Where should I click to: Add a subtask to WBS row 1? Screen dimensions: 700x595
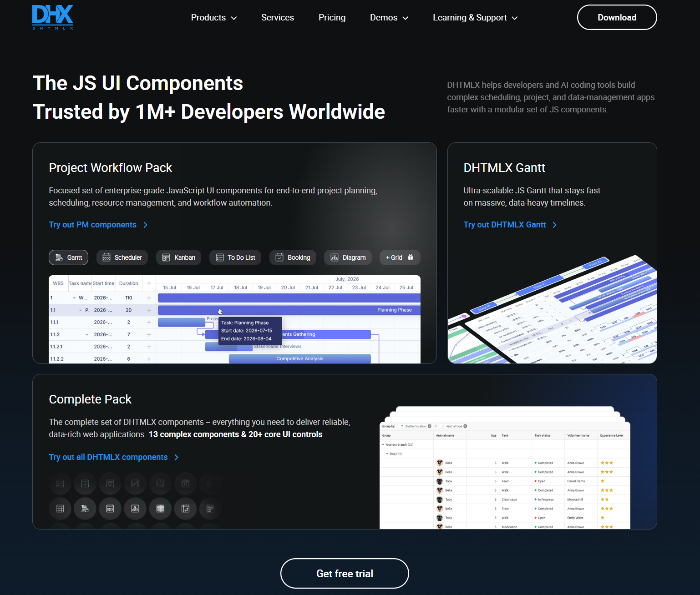tap(149, 298)
